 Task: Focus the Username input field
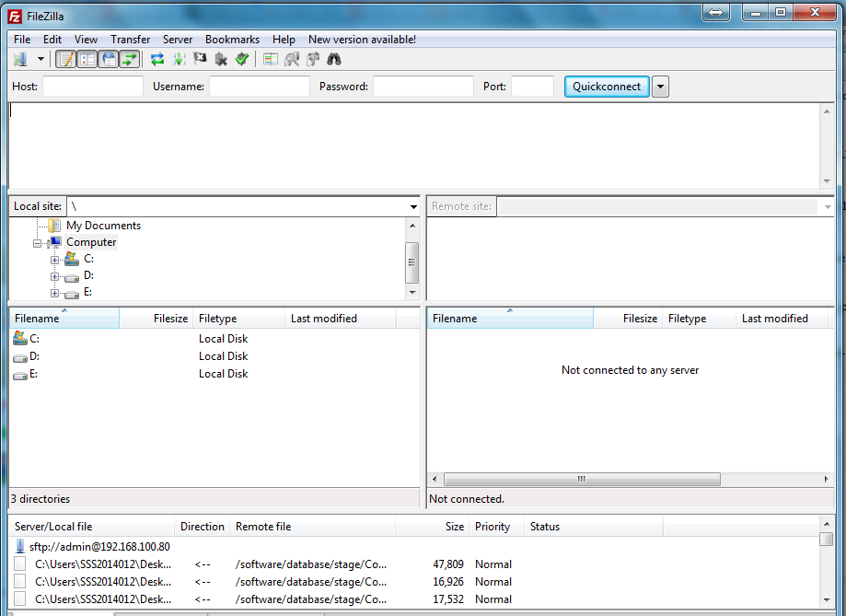(260, 87)
